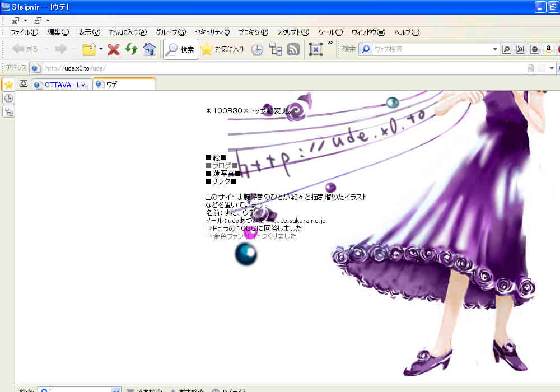
Task: Go to the home page icon
Action: click(150, 49)
